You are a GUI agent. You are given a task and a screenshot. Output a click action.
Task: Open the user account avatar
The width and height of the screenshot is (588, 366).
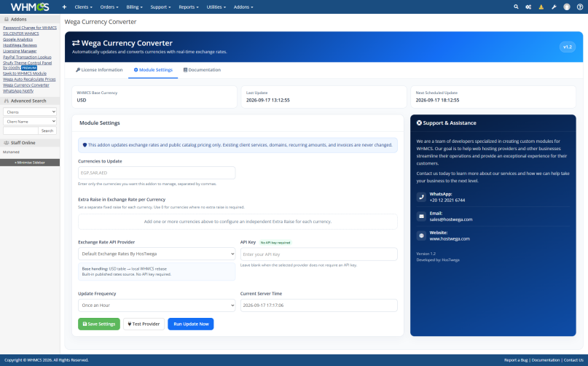(x=567, y=7)
